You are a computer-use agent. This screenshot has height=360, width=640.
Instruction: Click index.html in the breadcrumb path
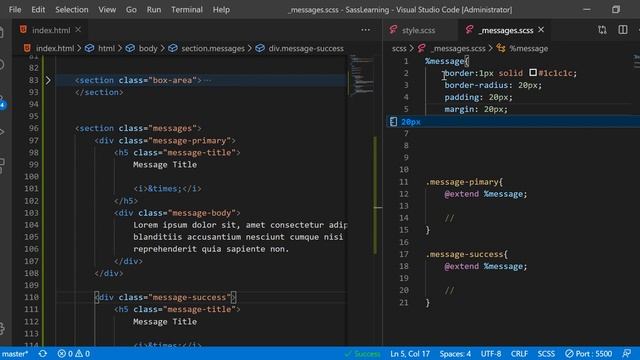click(x=55, y=49)
